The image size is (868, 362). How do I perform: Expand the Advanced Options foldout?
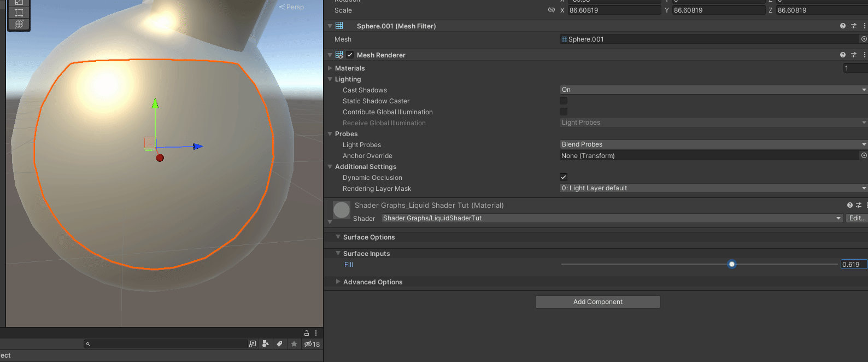coord(338,282)
